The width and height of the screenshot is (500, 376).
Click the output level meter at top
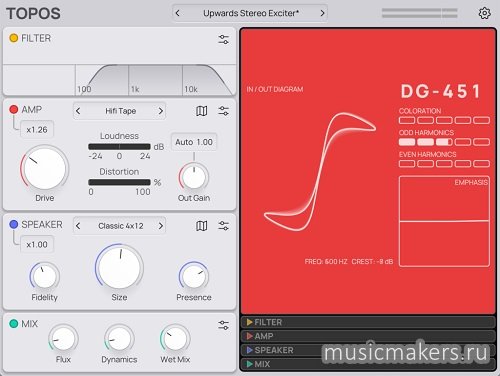coord(419,13)
